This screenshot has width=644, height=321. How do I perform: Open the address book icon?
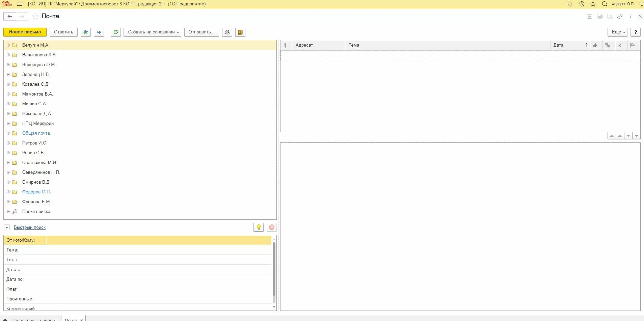(x=240, y=32)
